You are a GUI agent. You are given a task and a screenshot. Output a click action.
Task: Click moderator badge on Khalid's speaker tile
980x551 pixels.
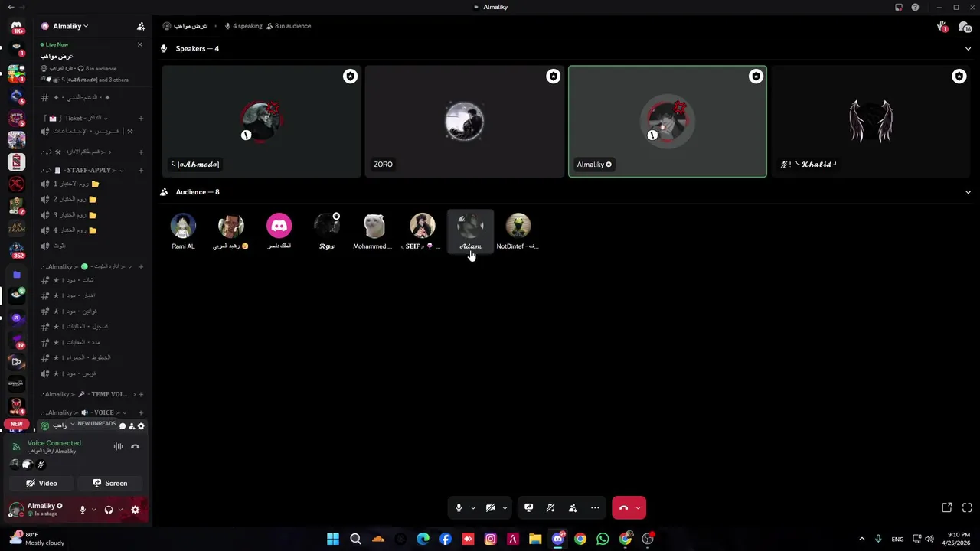pos(959,77)
